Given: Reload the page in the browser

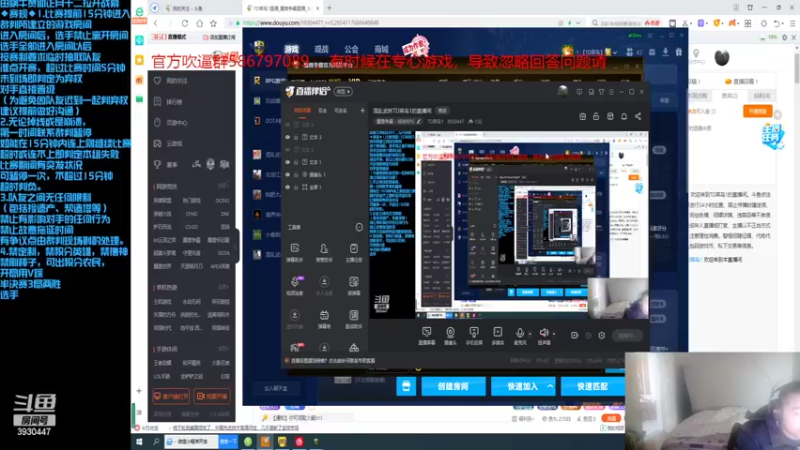Looking at the screenshot, I should (x=185, y=23).
